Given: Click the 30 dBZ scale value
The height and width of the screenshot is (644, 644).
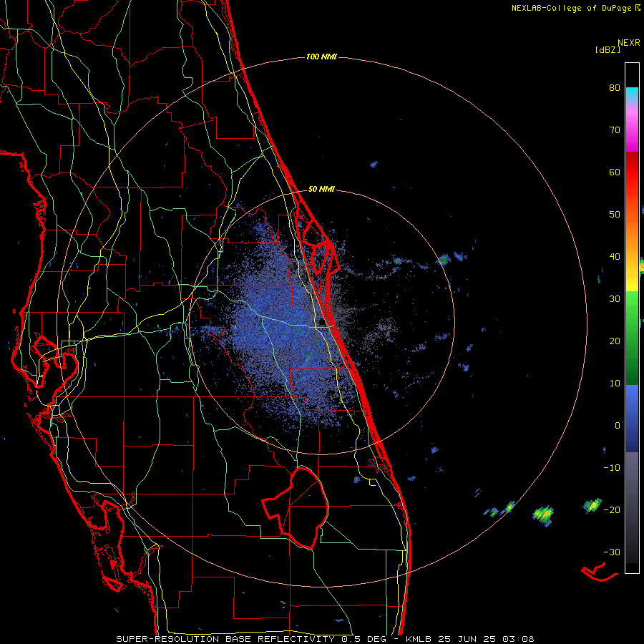Looking at the screenshot, I should coord(615,299).
